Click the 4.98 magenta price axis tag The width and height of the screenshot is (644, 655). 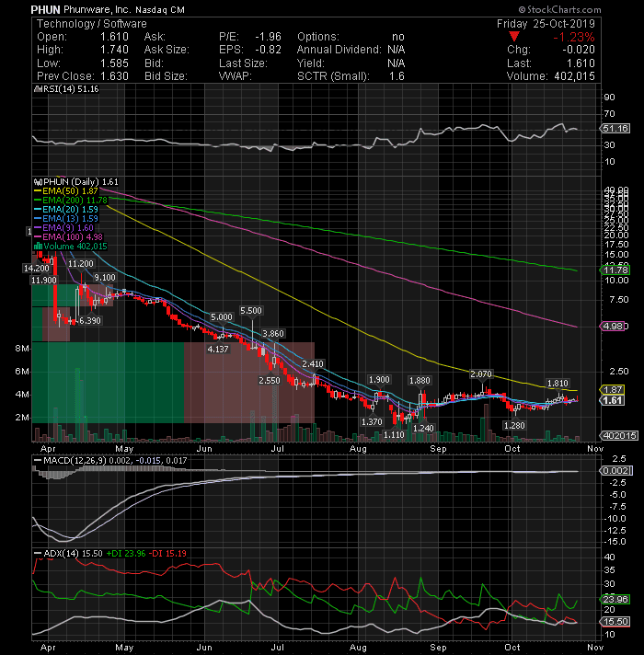click(614, 327)
